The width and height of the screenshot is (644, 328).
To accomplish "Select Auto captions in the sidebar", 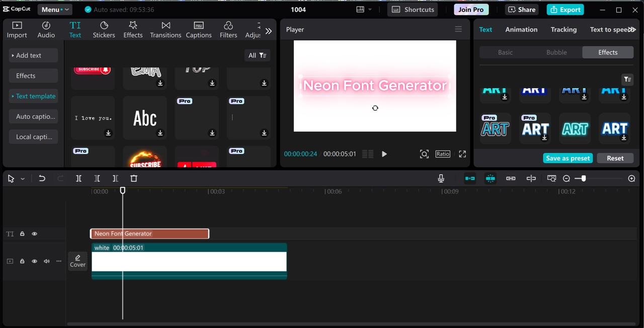I will tap(33, 116).
